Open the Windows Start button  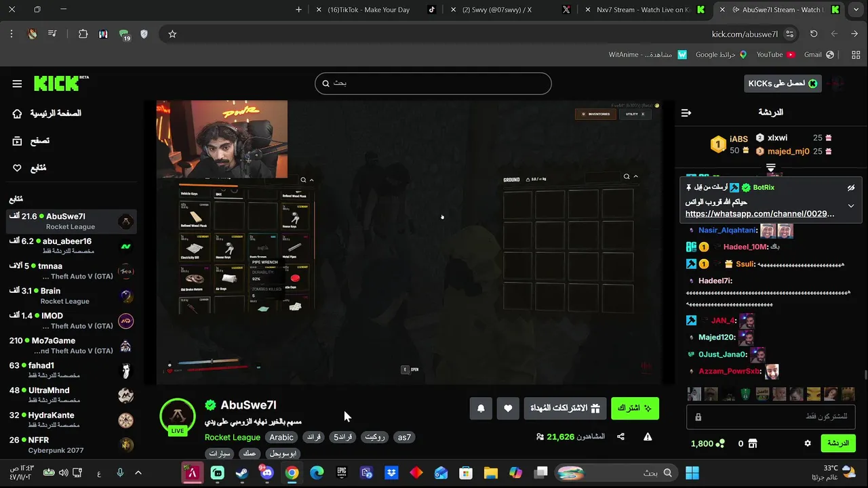click(692, 473)
